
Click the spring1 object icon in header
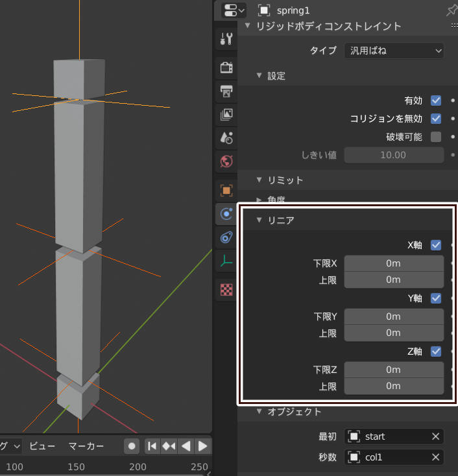tap(263, 10)
